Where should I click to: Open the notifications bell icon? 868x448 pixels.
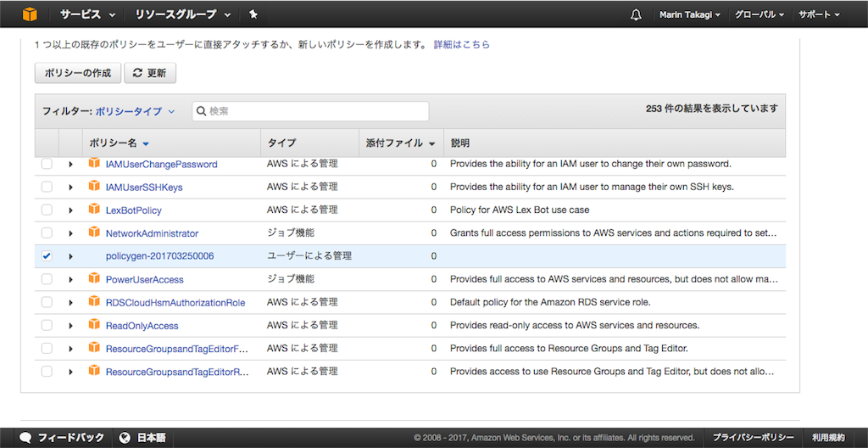click(x=636, y=14)
